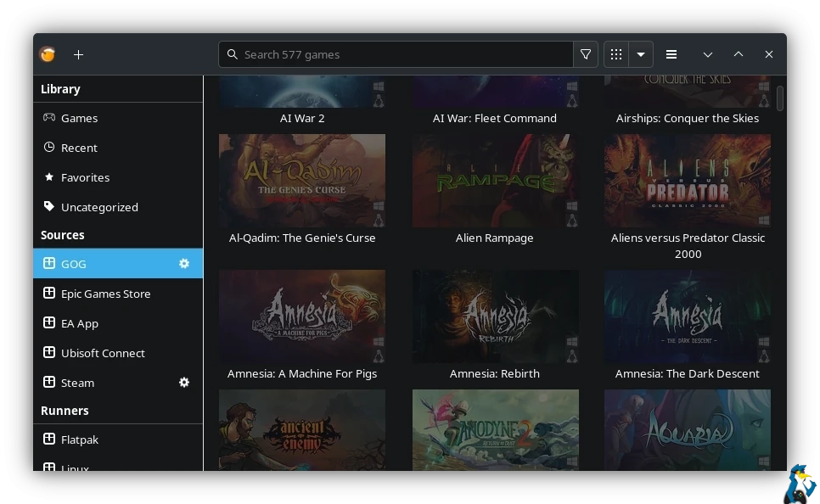Select Epic Games Store source
This screenshot has height=504, width=820.
105,294
